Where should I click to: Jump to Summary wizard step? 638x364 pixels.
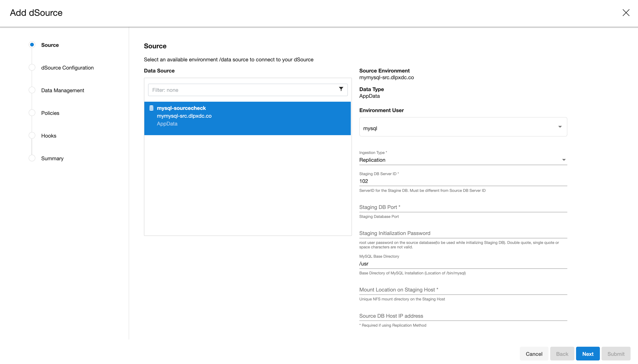click(52, 159)
